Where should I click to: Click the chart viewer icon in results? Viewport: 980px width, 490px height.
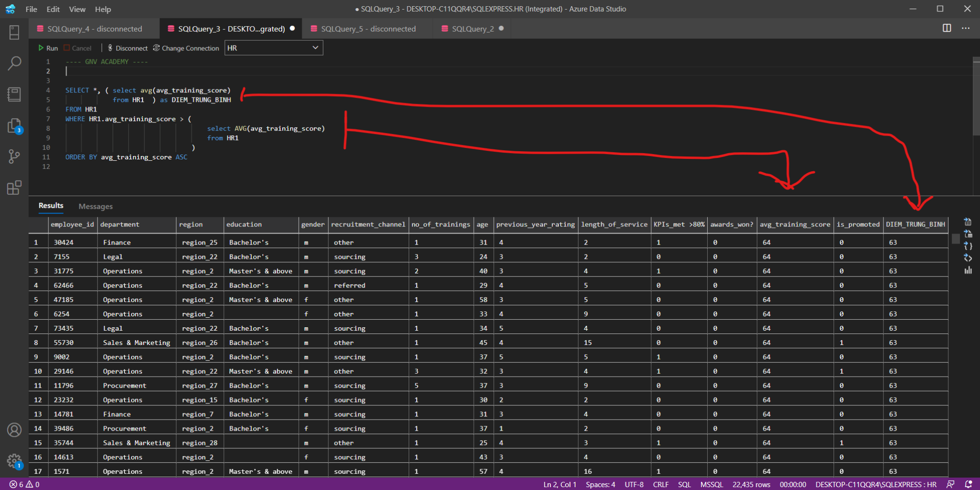click(x=968, y=270)
